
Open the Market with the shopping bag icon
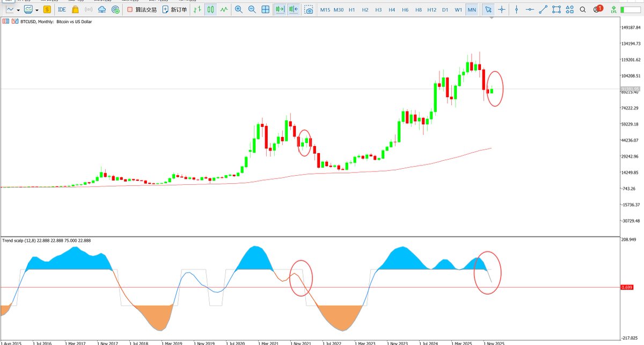point(74,9)
